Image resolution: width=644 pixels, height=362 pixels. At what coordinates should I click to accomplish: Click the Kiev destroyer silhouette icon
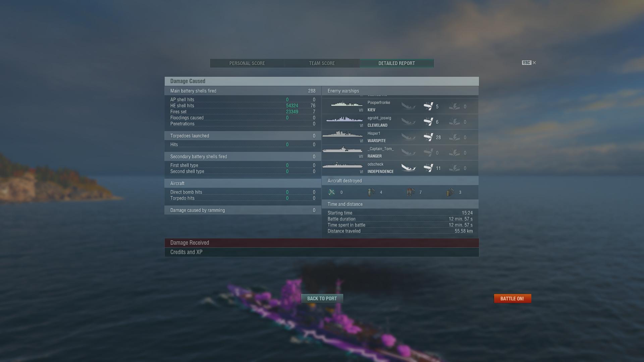pos(346,104)
